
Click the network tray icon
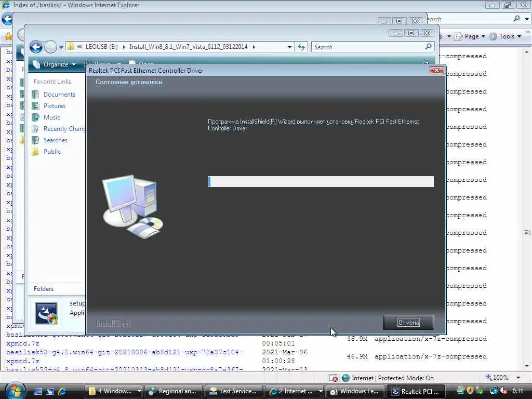click(494, 391)
